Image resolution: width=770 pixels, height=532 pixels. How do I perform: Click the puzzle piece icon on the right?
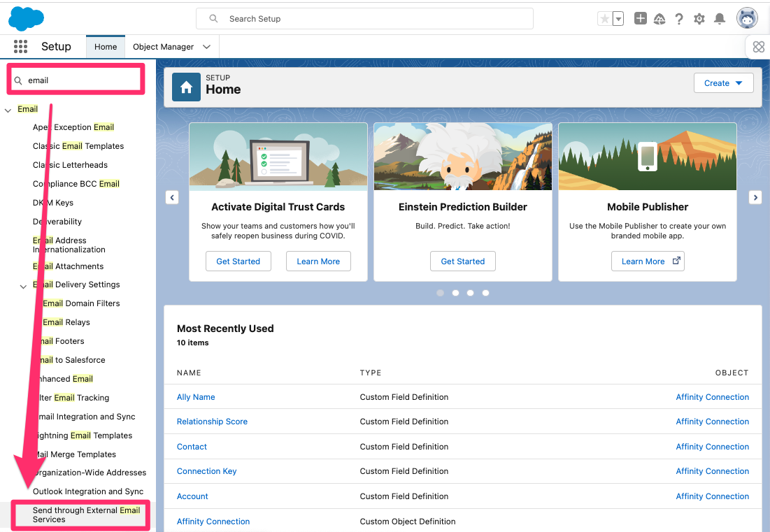tap(760, 47)
